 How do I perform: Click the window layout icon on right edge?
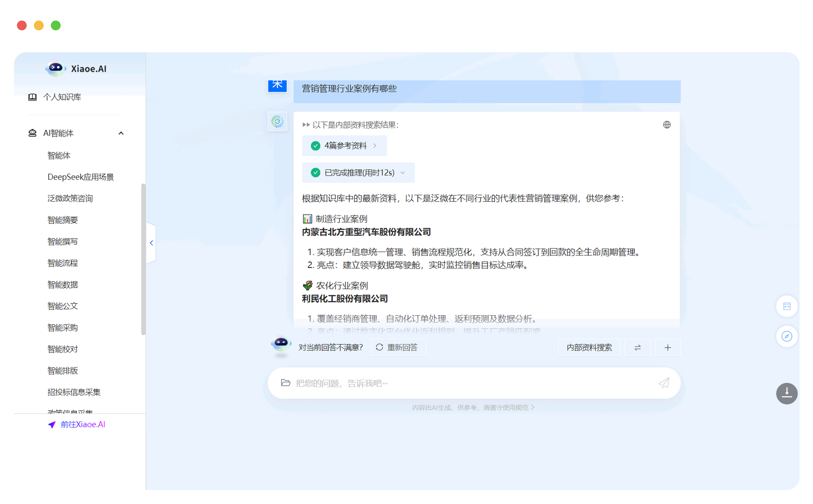pos(786,306)
